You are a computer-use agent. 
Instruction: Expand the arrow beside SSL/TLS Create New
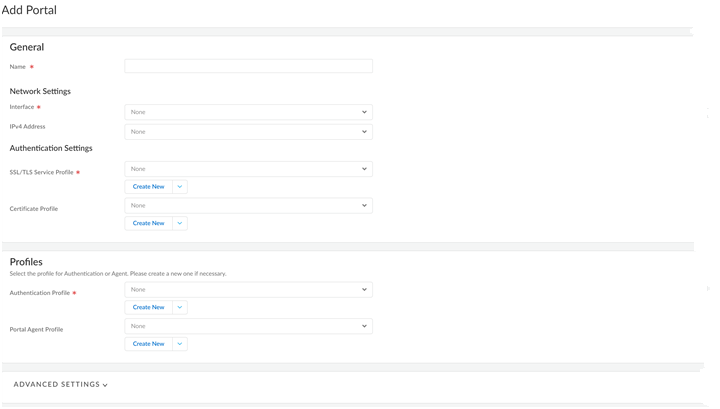pyautogui.click(x=180, y=186)
